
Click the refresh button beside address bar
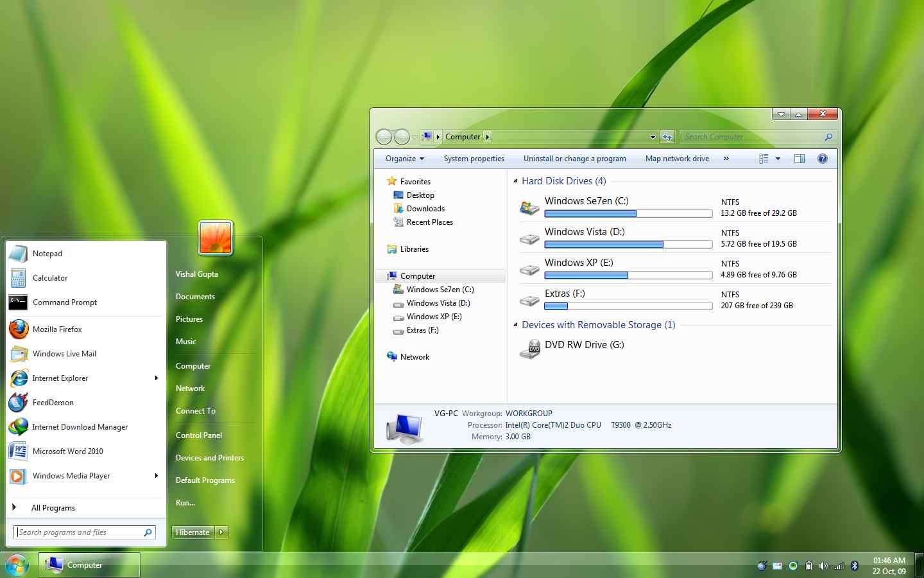coord(667,137)
